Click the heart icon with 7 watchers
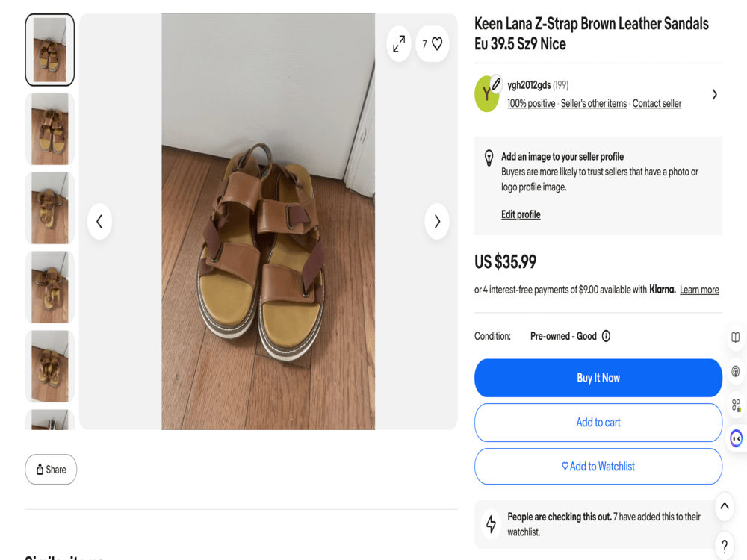The width and height of the screenshot is (747, 560). [x=433, y=44]
